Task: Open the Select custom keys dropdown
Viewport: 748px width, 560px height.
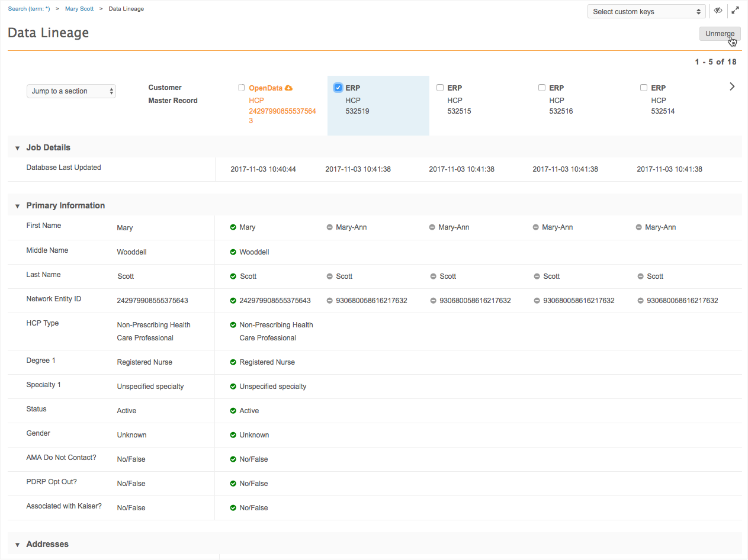Action: [646, 11]
